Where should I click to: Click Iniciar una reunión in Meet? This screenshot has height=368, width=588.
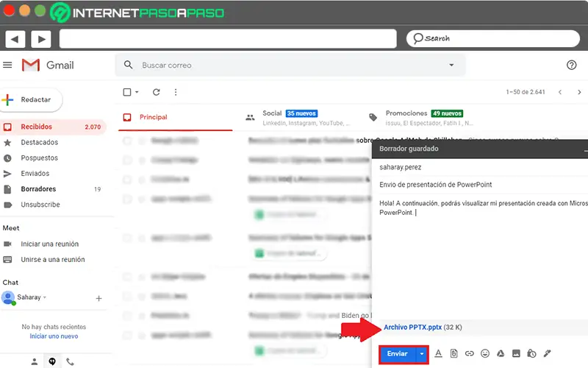[x=49, y=244]
